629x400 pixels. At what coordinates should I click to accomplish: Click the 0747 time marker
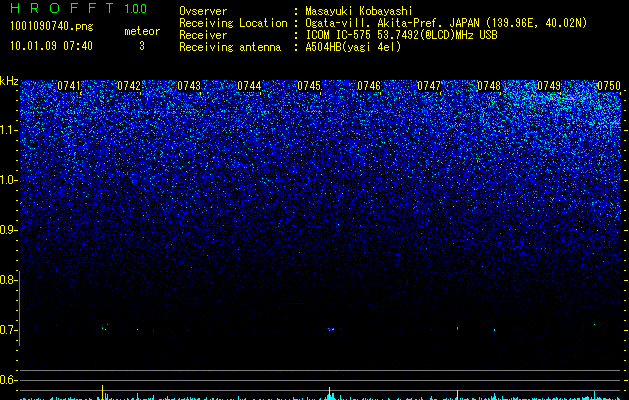tap(428, 86)
